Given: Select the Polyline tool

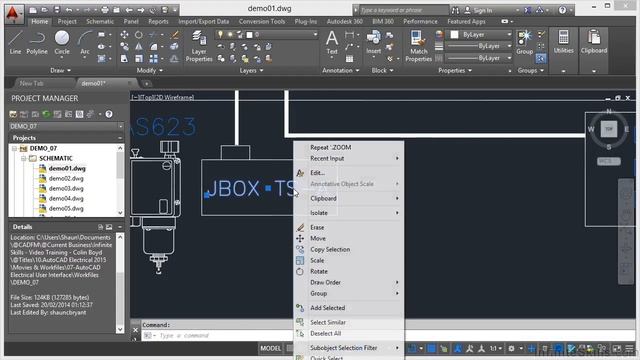Looking at the screenshot, I should 37,42.
